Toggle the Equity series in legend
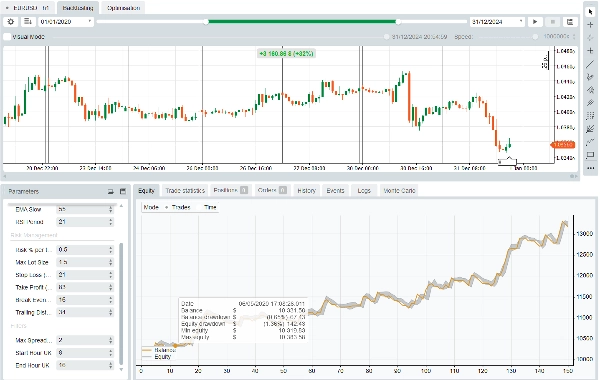Screen dimensions: 600x380 coord(157,357)
